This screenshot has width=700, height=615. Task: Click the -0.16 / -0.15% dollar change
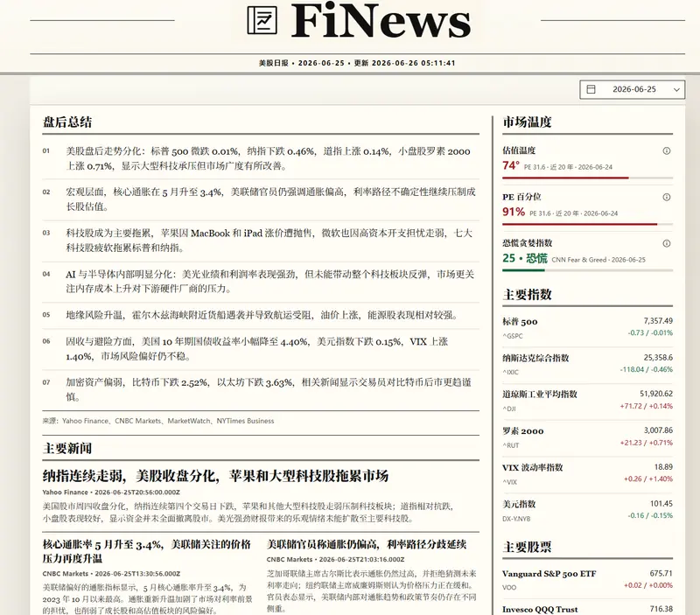(x=650, y=515)
